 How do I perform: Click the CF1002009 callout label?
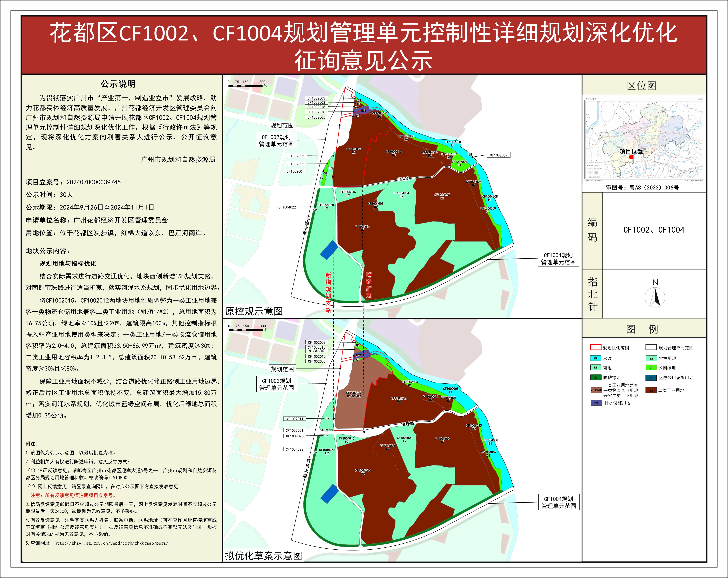coord(498,155)
